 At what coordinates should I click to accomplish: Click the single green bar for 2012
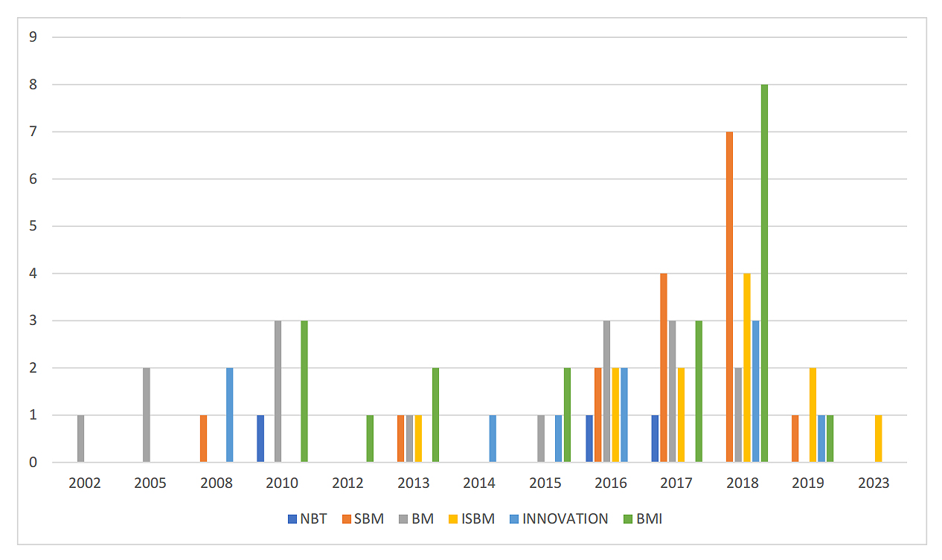coord(370,439)
